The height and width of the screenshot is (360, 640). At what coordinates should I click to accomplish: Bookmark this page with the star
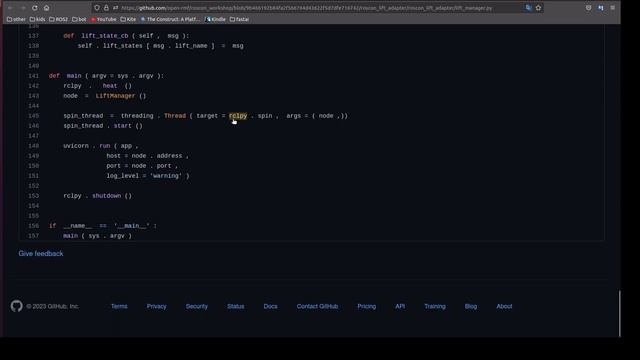click(538, 8)
